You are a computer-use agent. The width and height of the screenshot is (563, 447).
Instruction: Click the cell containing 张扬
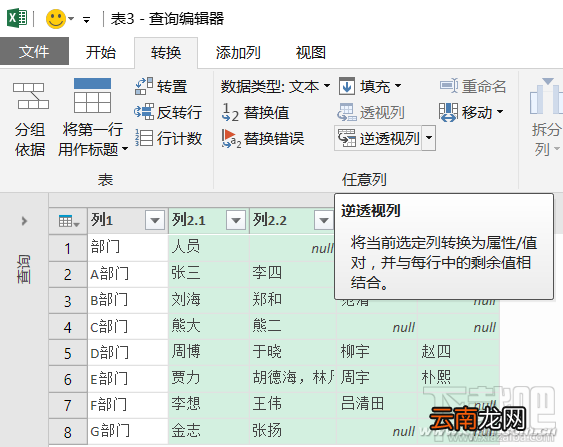tap(293, 432)
